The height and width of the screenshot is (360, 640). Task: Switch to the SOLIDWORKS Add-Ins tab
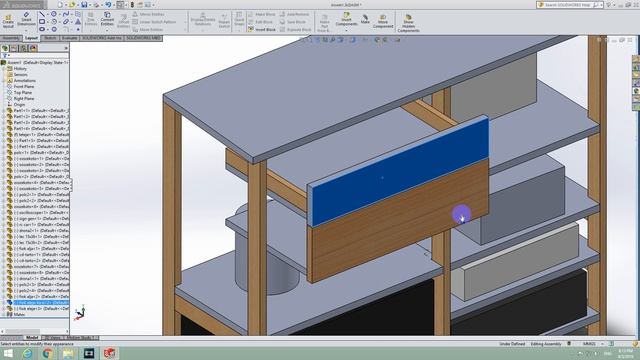[102, 38]
